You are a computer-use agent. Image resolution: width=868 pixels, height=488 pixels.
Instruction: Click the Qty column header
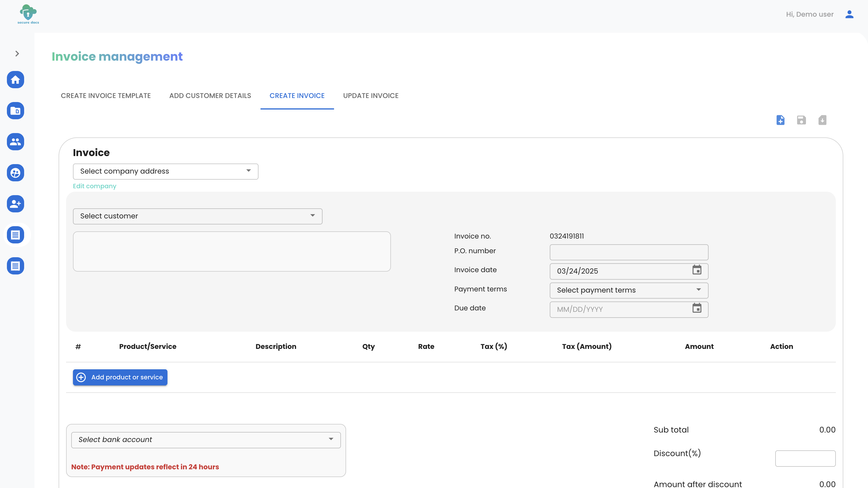368,347
